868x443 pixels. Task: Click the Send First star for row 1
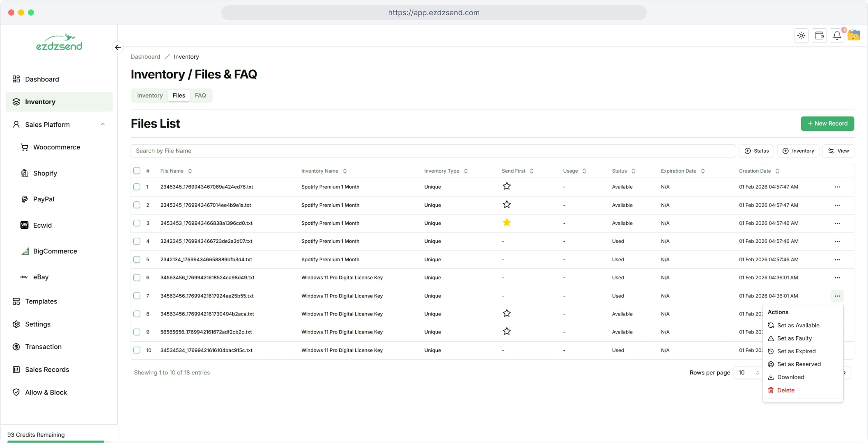507,186
